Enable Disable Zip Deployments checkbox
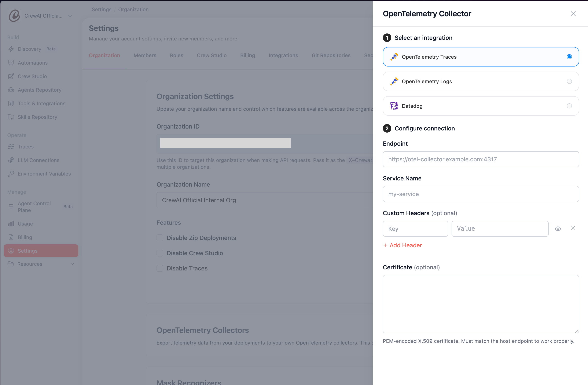Screen dimensions: 588x385 160,238
